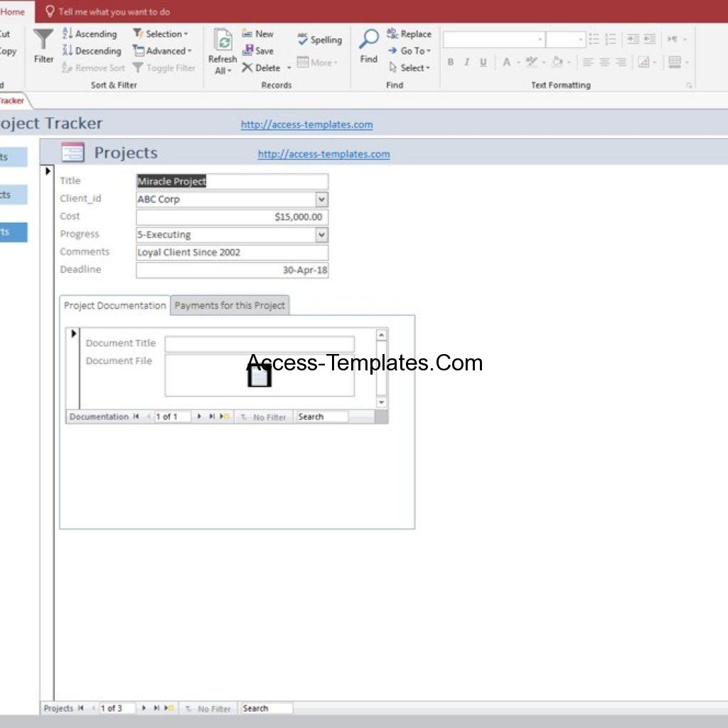Switch to the Payments for this Project tab
728x728 pixels.
pyautogui.click(x=230, y=305)
